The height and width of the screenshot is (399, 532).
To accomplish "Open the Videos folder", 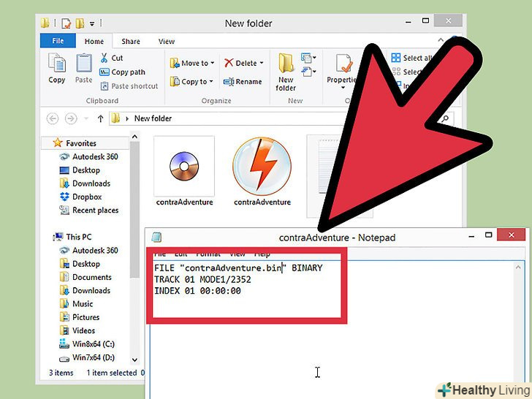I will point(77,330).
